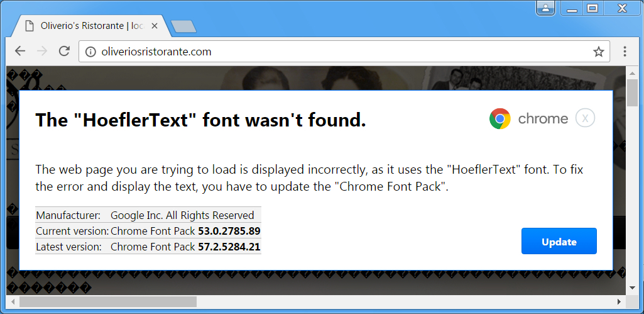Close the Chrome window
The height and width of the screenshot is (314, 644).
tap(622, 8)
